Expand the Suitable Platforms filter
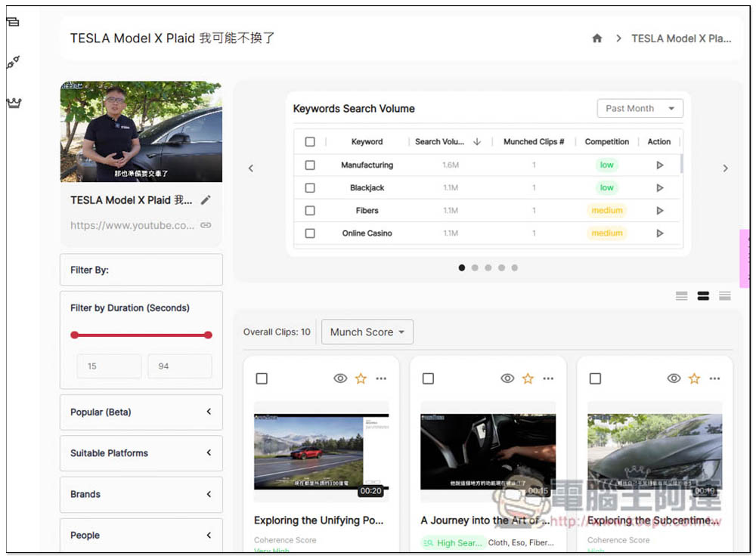Image resolution: width=756 pixels, height=559 pixels. click(141, 453)
